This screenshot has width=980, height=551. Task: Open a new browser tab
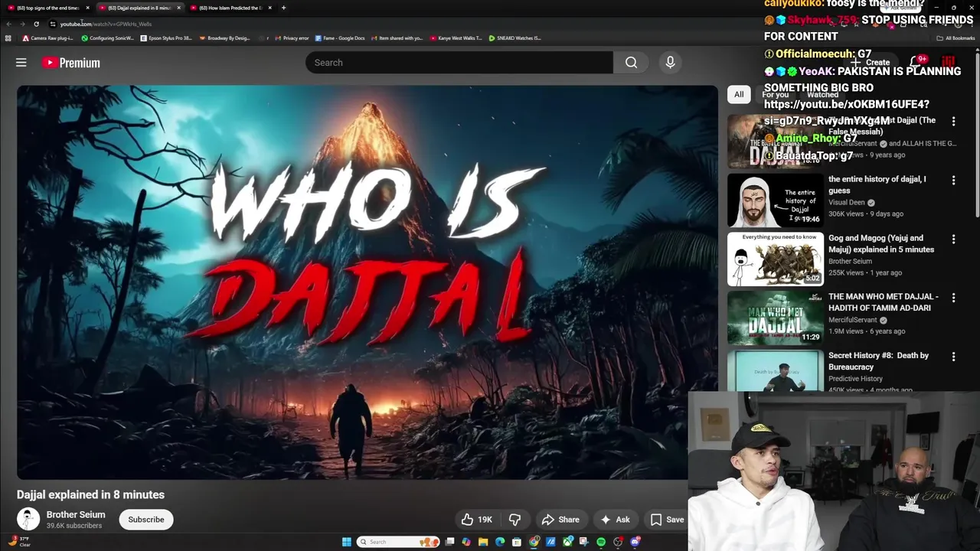point(283,8)
